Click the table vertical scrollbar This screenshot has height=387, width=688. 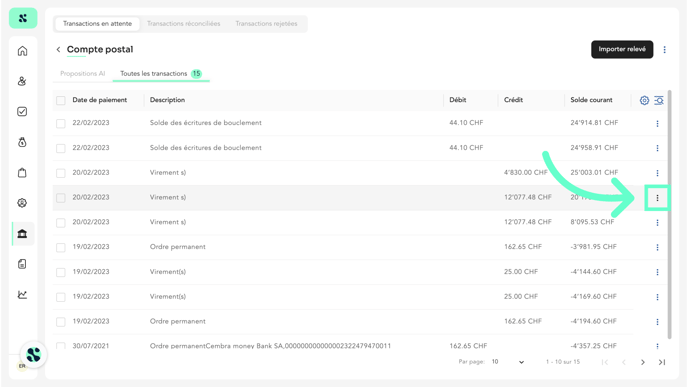pyautogui.click(x=670, y=214)
